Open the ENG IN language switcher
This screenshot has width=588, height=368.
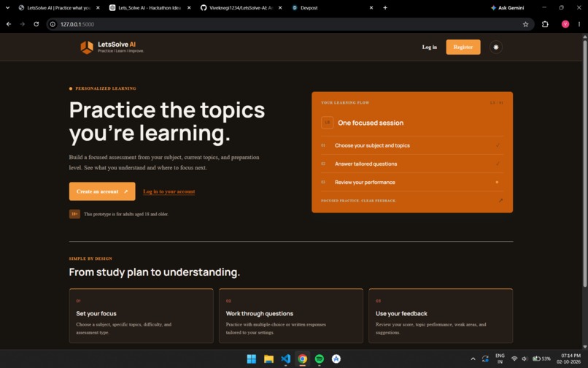(500, 359)
